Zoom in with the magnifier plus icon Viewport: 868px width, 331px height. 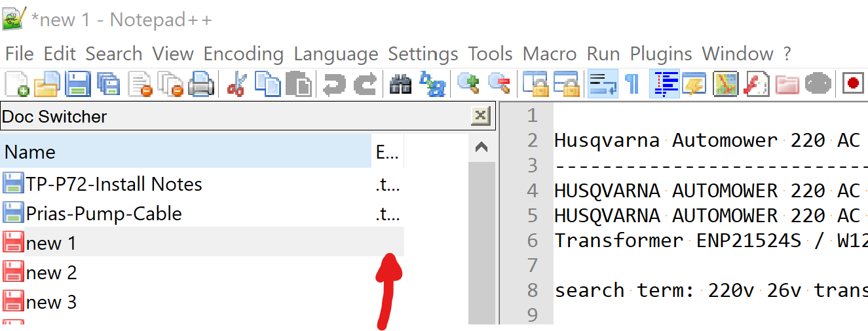[x=468, y=84]
